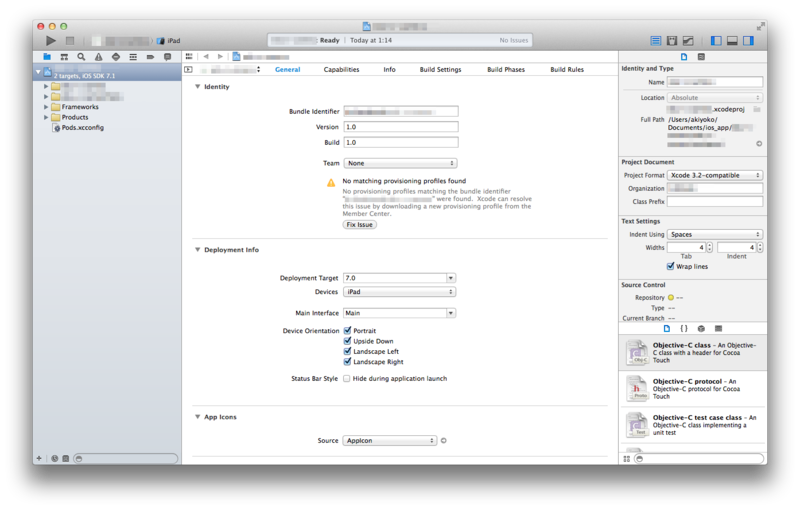Show the Version editor
This screenshot has height=510, width=800.
point(688,40)
